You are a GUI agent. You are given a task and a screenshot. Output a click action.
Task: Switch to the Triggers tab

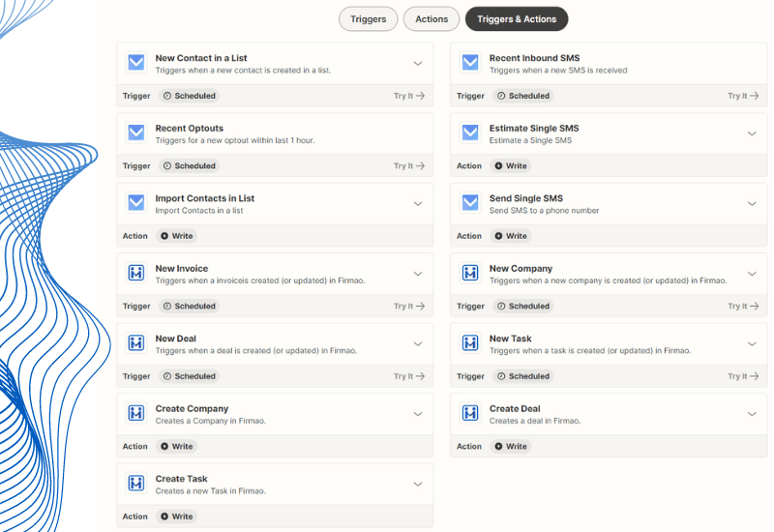pyautogui.click(x=369, y=19)
